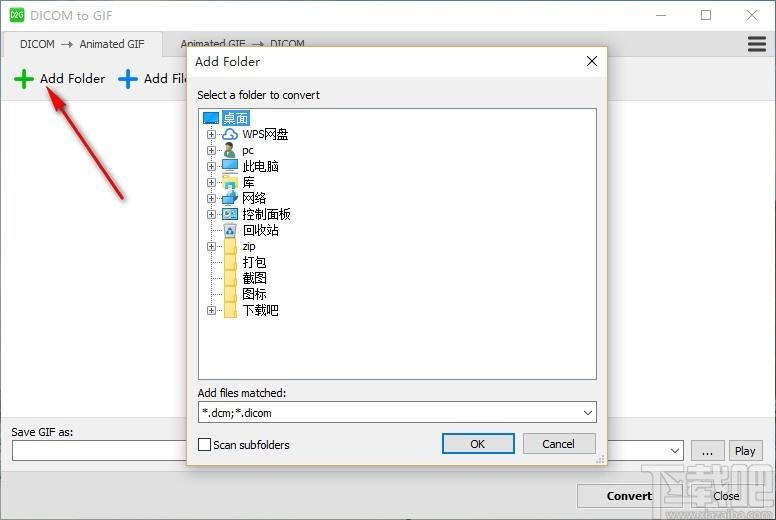Select the pc tree label
Screen dimensions: 776x520
click(x=248, y=150)
